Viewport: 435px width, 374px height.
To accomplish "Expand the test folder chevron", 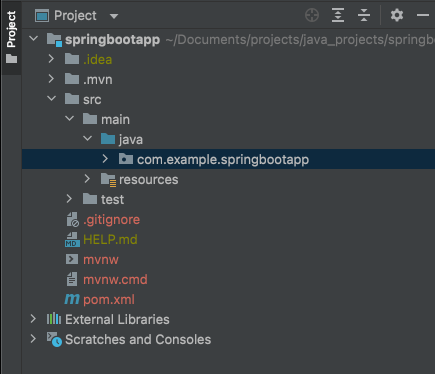I will coord(69,199).
